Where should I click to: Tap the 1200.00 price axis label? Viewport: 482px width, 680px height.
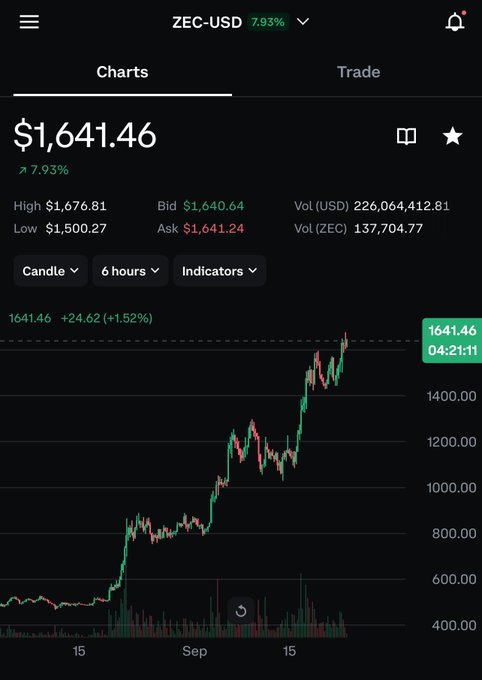point(452,442)
